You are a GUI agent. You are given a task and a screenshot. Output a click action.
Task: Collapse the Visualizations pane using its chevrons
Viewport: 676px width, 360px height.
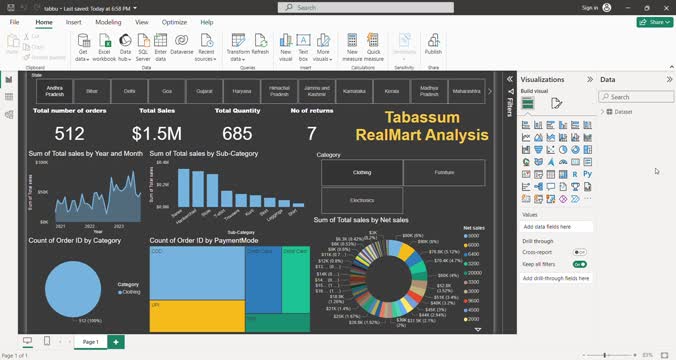590,79
